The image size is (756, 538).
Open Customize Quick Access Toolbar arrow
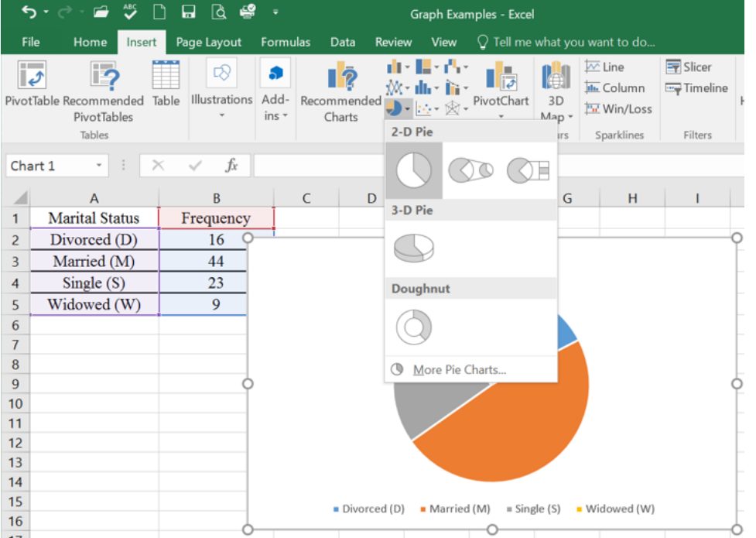275,12
